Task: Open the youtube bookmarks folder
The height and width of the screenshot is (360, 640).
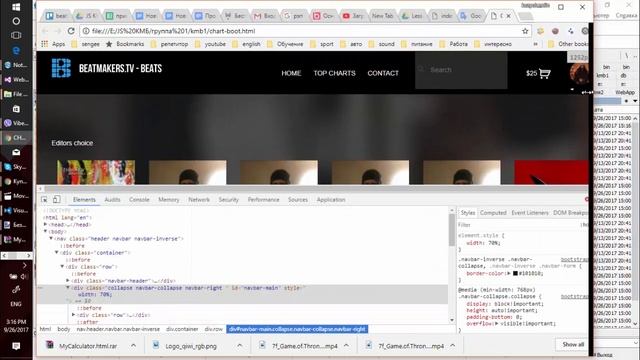Action: click(x=211, y=44)
